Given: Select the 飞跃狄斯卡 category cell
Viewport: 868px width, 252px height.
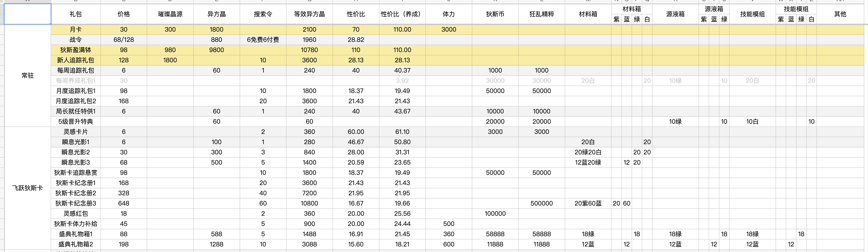Looking at the screenshot, I should pos(28,188).
